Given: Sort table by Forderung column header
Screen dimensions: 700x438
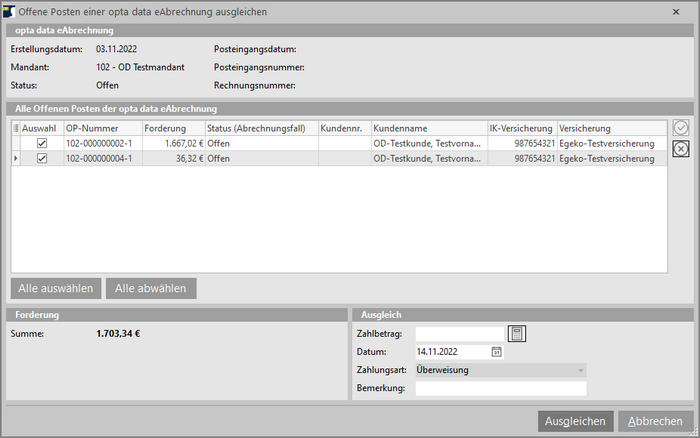Looking at the screenshot, I should pos(172,129).
